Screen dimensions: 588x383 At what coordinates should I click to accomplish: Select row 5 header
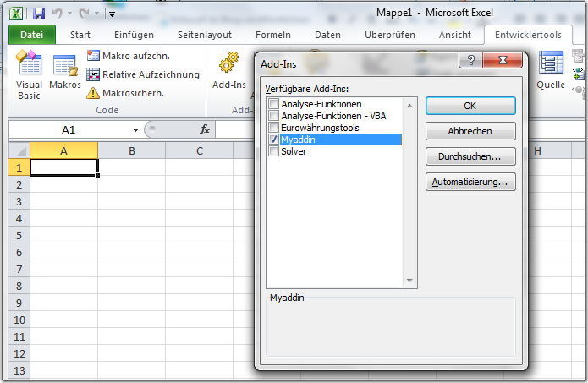[x=19, y=235]
